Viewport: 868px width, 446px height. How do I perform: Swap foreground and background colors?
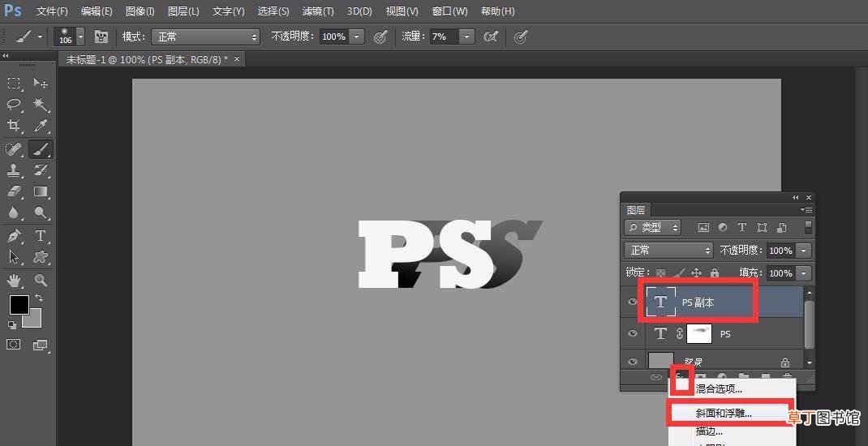[x=39, y=298]
